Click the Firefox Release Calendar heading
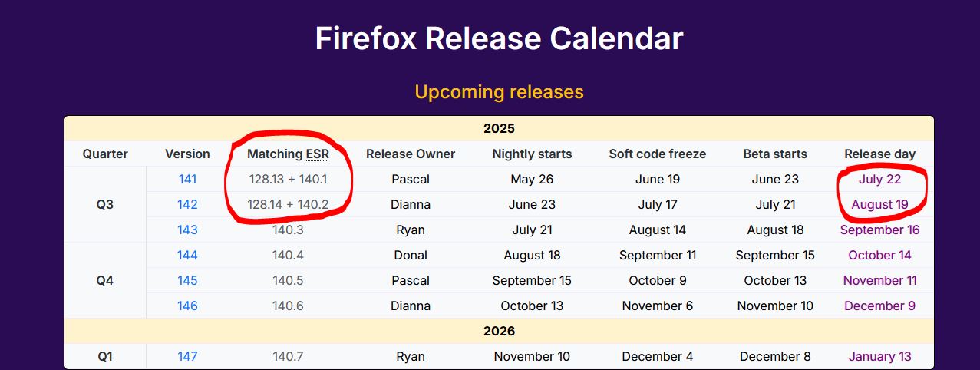Screen dimensions: 980x370 tap(499, 38)
